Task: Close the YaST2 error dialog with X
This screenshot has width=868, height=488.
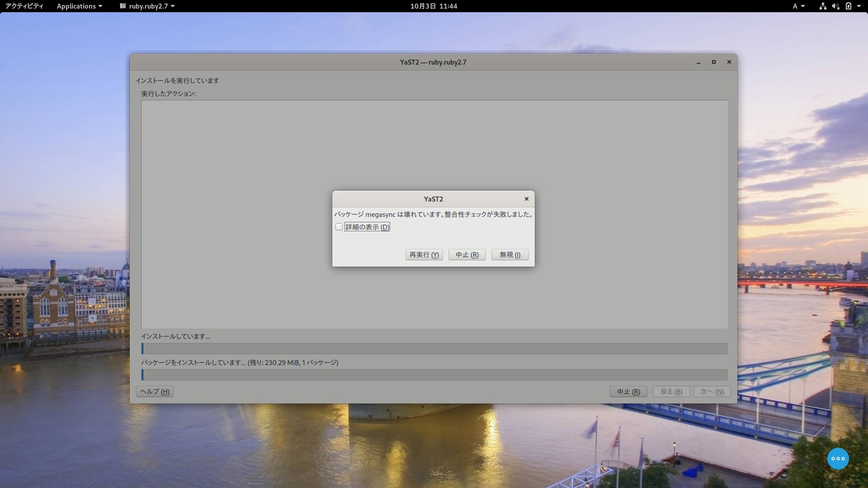Action: [526, 199]
